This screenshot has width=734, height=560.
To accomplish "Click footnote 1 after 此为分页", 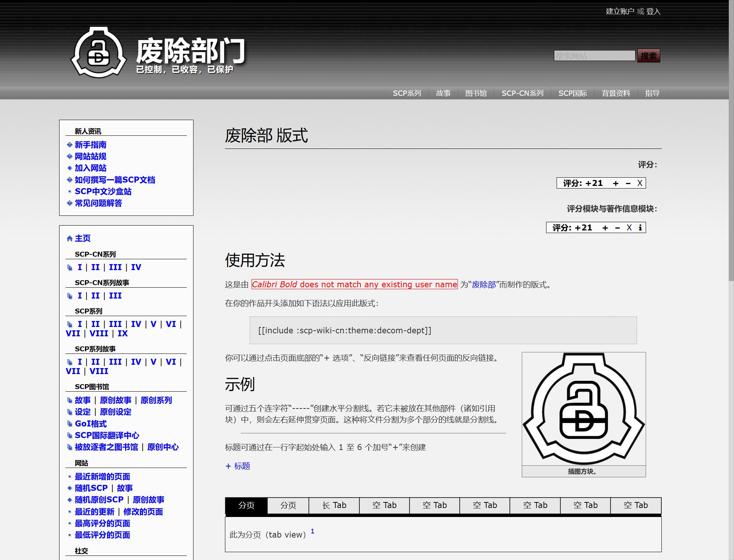I will (312, 531).
